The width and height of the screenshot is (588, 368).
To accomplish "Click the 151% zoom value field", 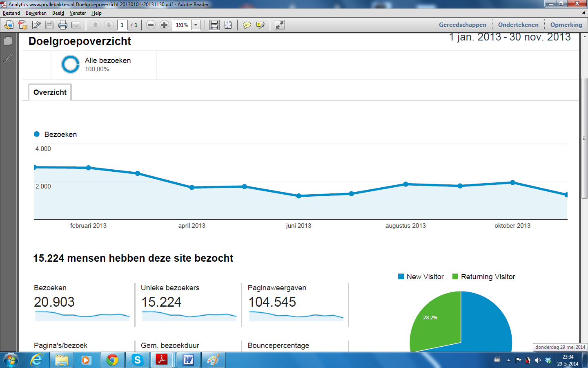I will point(182,25).
